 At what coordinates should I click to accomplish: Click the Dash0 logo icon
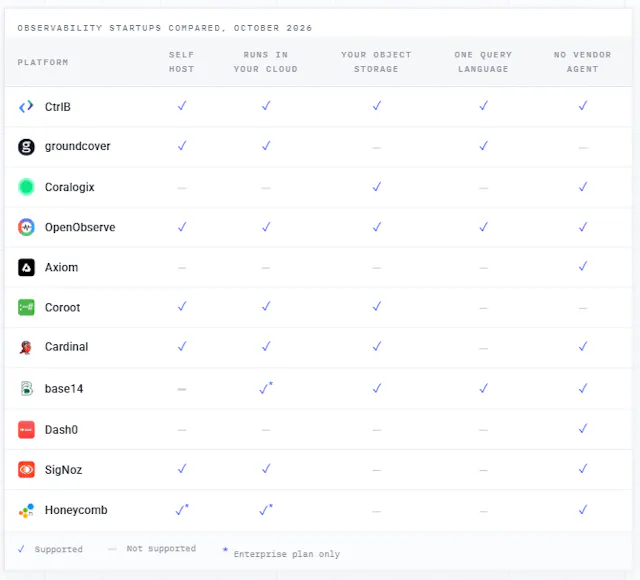click(x=26, y=430)
